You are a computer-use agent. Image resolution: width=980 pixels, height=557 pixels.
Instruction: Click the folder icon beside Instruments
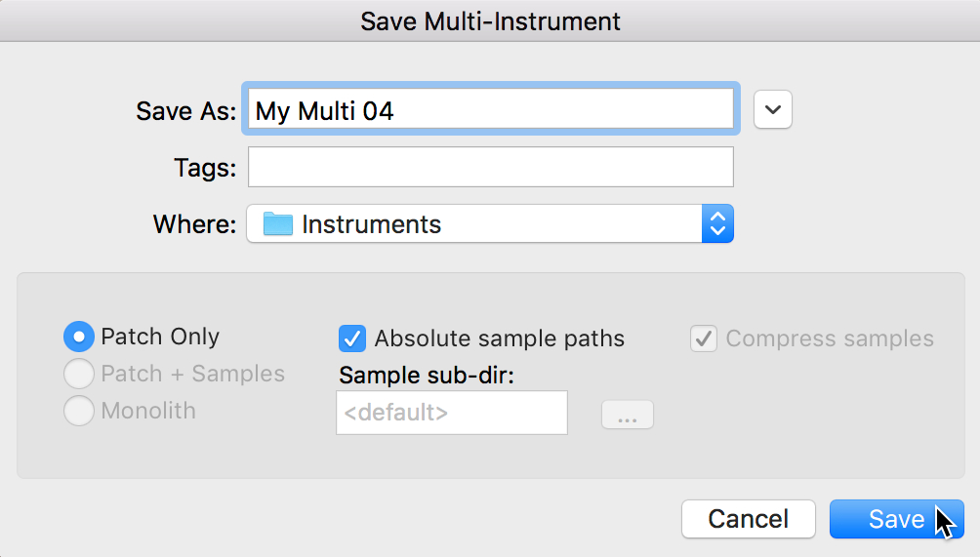[x=278, y=224]
